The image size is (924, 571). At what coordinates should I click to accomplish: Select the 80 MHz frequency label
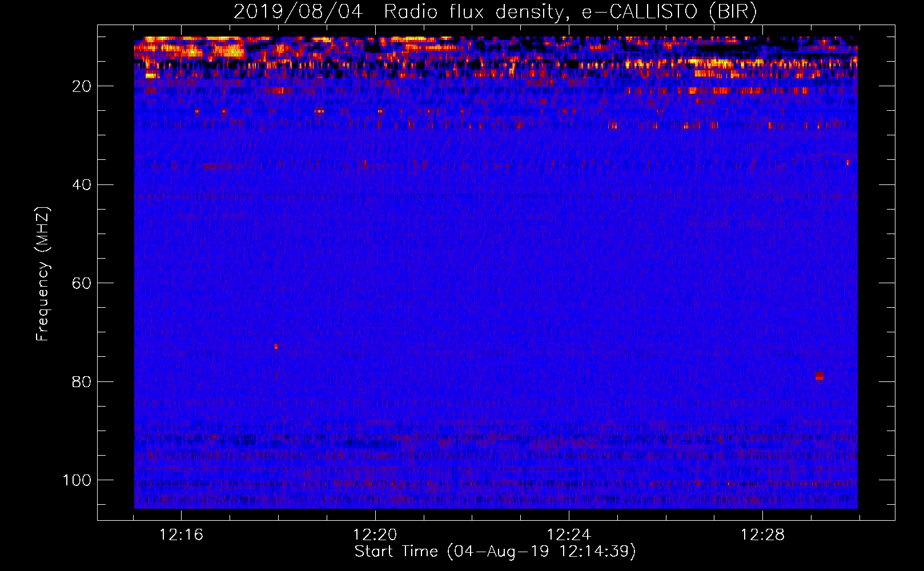[82, 382]
